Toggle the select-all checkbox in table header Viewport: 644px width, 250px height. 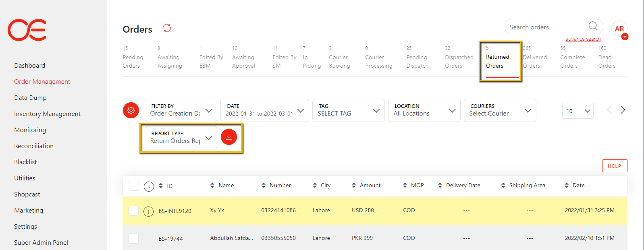pyautogui.click(x=134, y=186)
